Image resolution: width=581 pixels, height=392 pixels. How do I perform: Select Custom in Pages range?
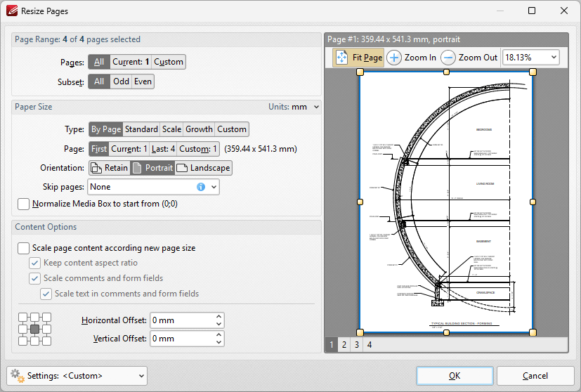tap(169, 62)
